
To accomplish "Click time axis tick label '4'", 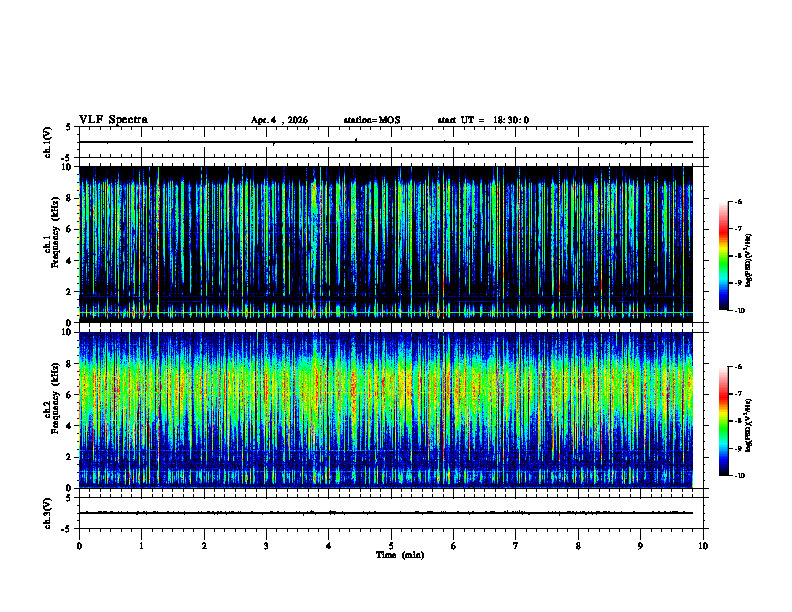I will pos(328,546).
